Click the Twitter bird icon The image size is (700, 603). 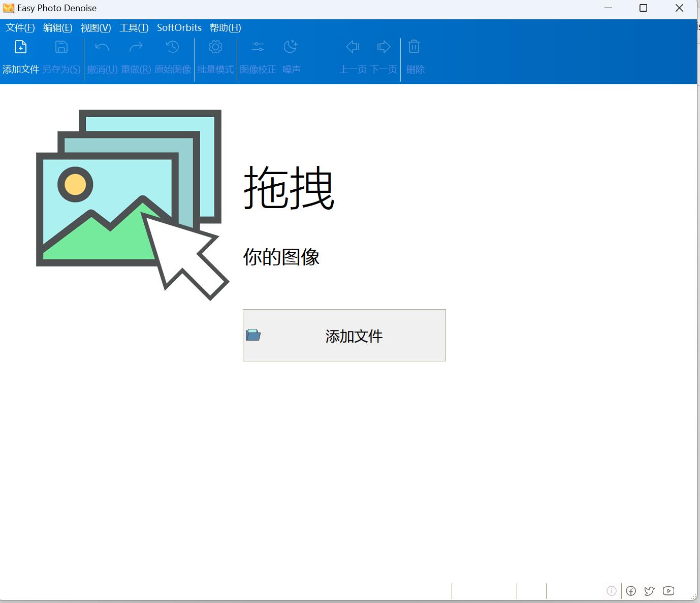point(649,591)
